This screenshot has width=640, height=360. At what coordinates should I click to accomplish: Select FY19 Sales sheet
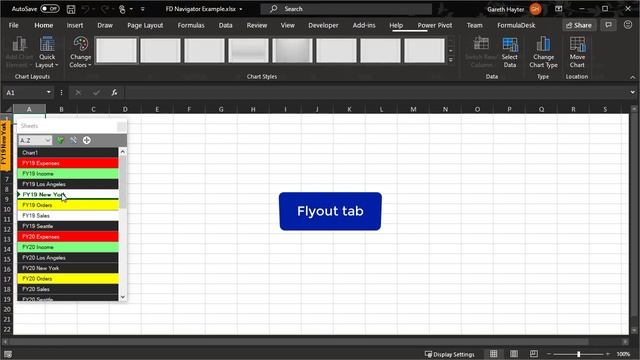point(68,216)
